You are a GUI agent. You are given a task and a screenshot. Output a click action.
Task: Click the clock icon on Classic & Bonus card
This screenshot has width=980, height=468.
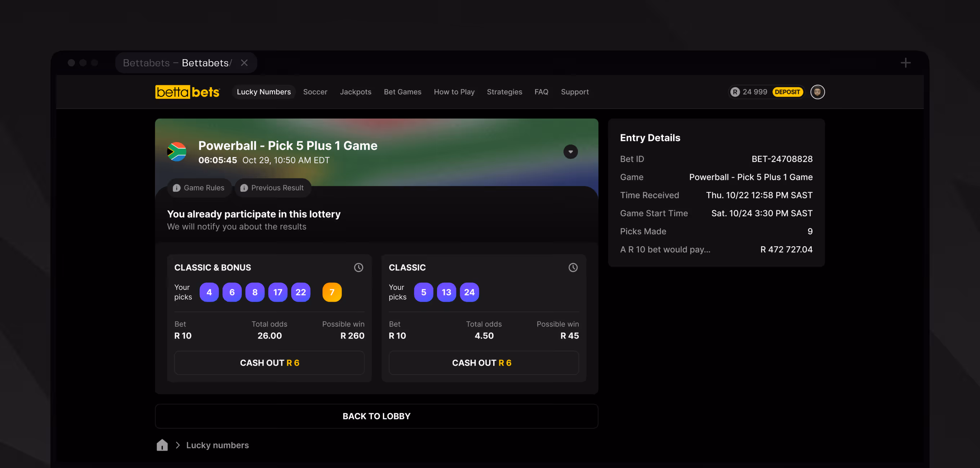[x=358, y=267]
